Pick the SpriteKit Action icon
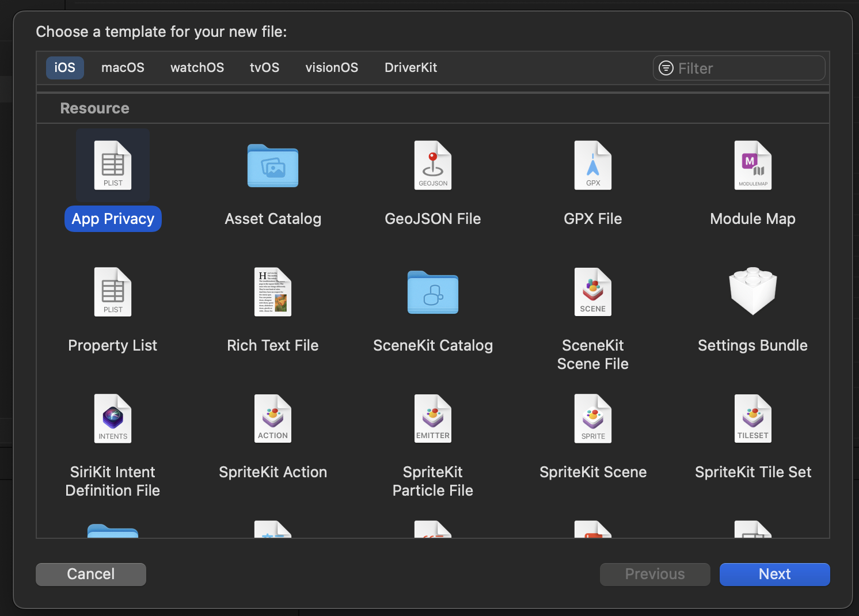Image resolution: width=859 pixels, height=616 pixels. (x=273, y=419)
